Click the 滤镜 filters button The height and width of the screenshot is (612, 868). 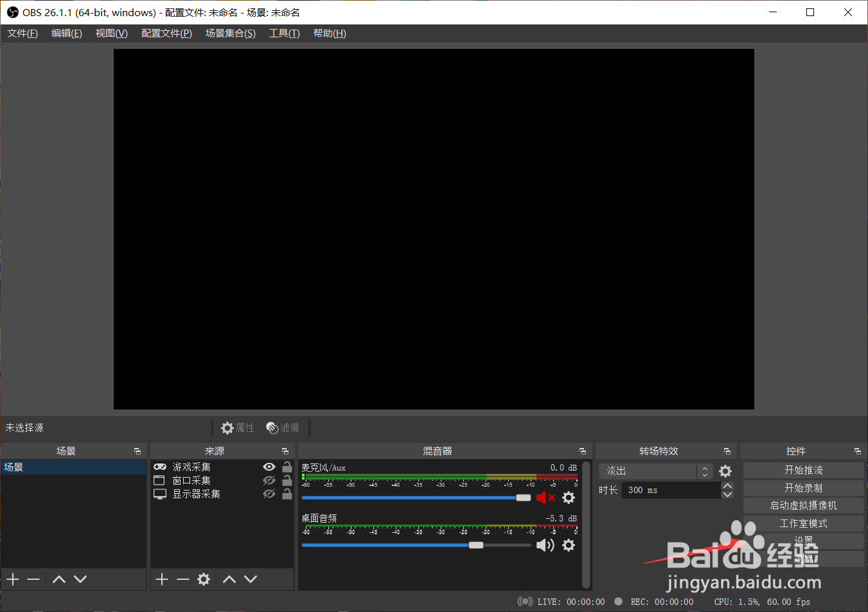coord(283,428)
